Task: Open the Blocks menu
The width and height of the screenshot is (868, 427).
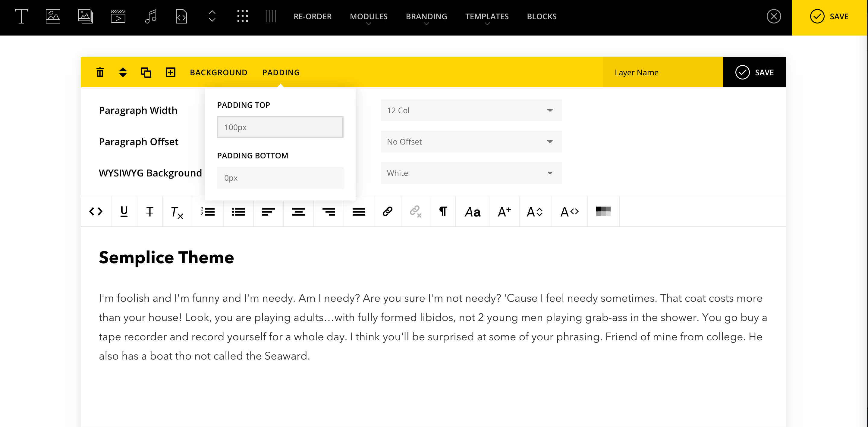Action: [542, 17]
